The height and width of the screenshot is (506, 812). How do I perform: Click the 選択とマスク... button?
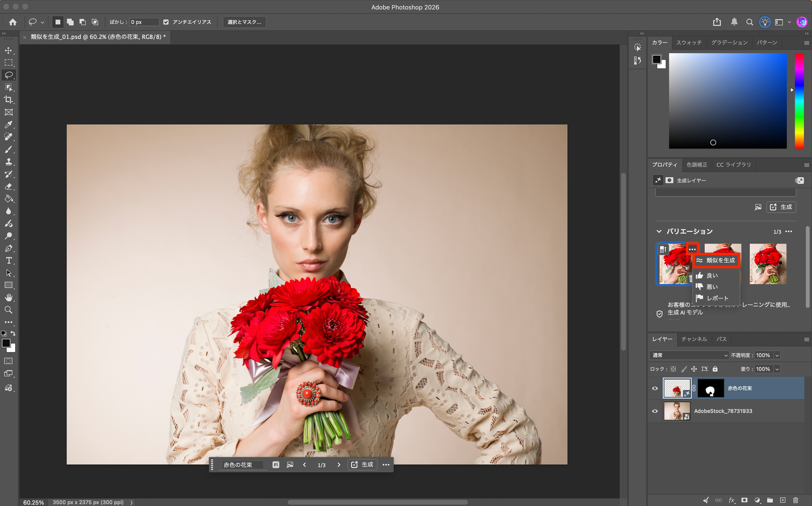pyautogui.click(x=244, y=22)
